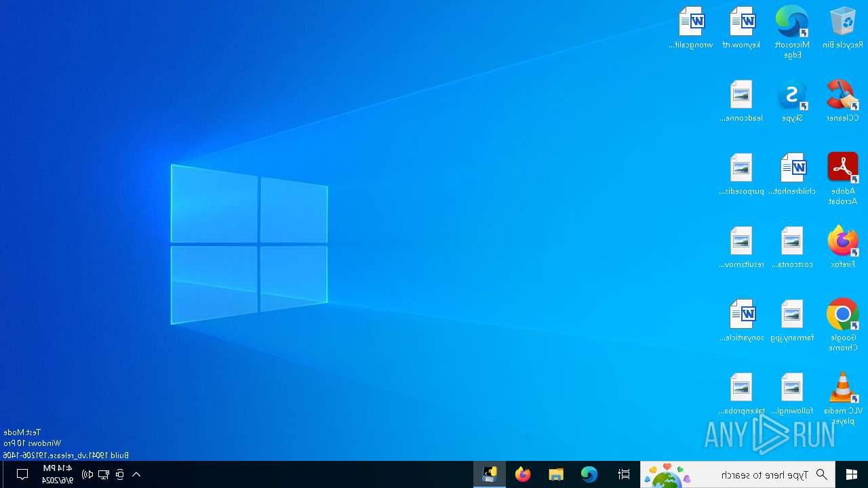
Task: Open the volume control in system tray
Action: click(87, 474)
